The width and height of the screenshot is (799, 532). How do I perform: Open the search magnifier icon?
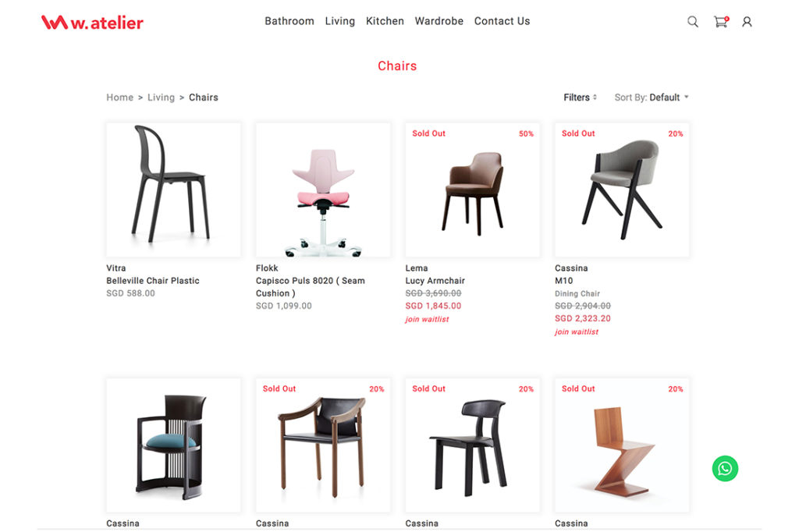[693, 21]
